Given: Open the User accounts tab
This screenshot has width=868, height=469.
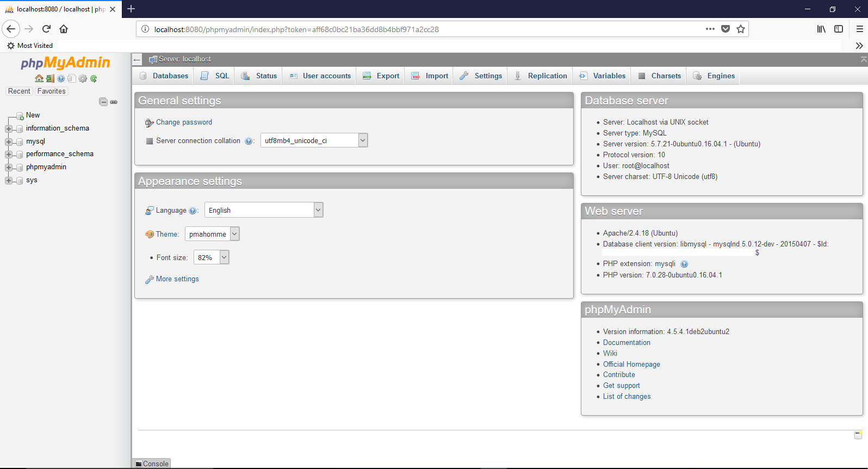Looking at the screenshot, I should (x=320, y=76).
